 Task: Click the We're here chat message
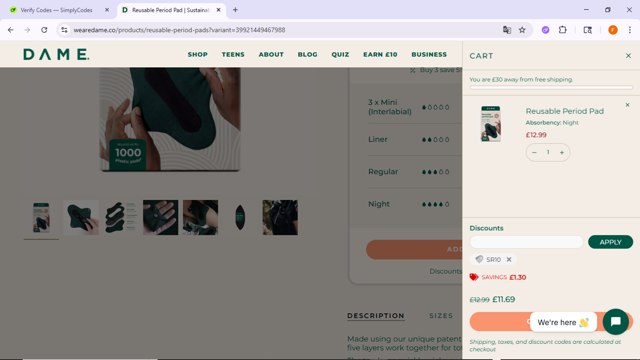[563, 322]
